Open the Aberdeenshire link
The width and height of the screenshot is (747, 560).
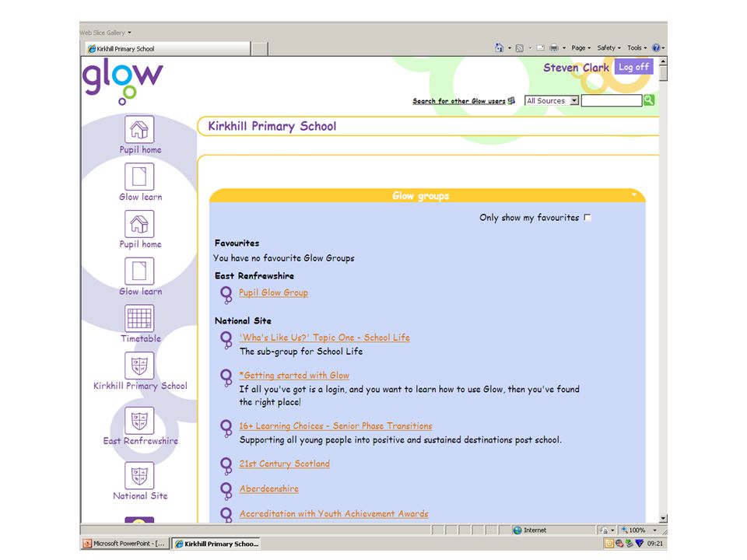pyautogui.click(x=268, y=488)
